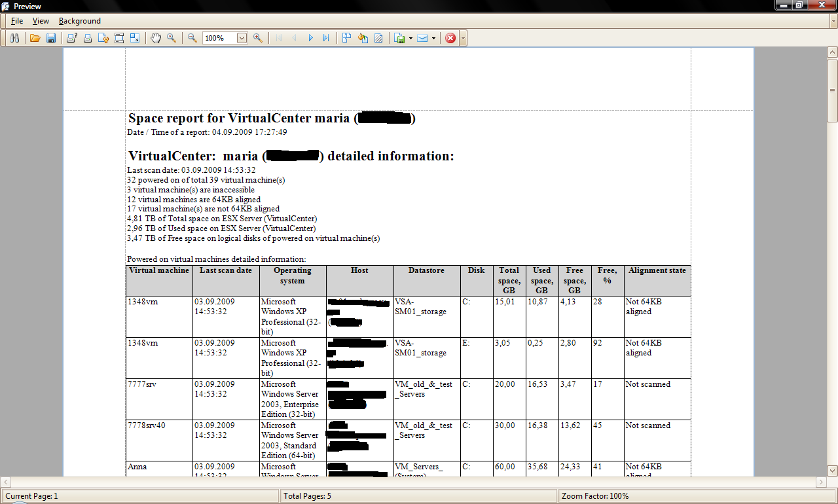Open the File menu

[x=17, y=21]
